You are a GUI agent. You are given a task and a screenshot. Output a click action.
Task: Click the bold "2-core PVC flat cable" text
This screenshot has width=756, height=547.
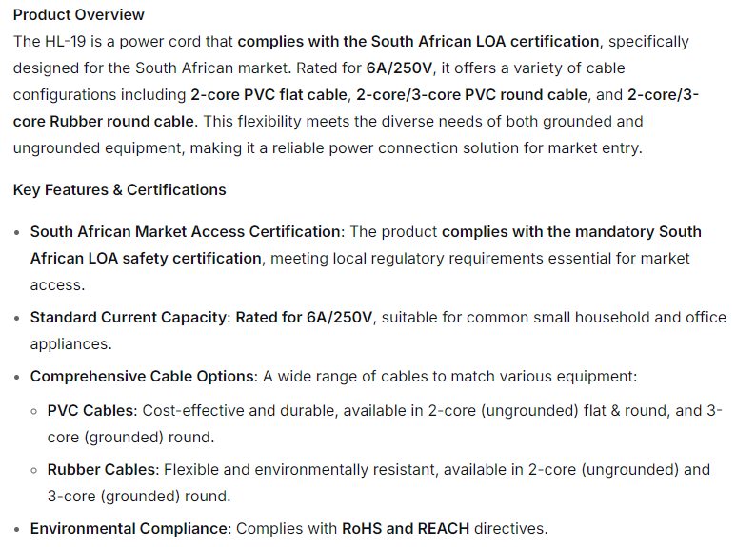270,95
